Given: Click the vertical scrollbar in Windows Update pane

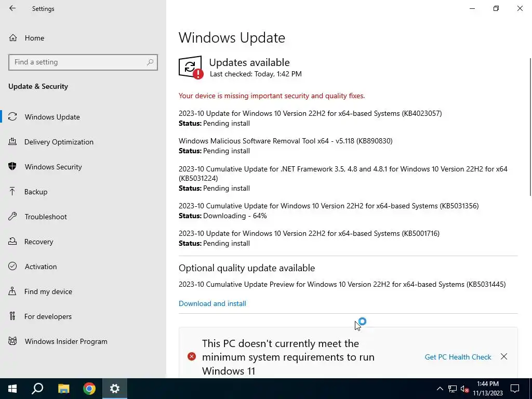Looking at the screenshot, I should point(530,127).
